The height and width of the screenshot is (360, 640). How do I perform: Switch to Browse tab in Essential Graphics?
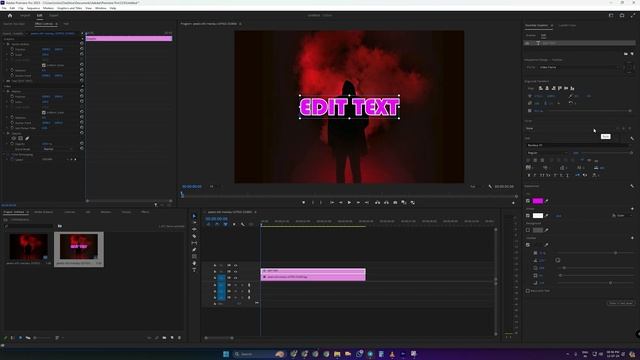tap(530, 36)
